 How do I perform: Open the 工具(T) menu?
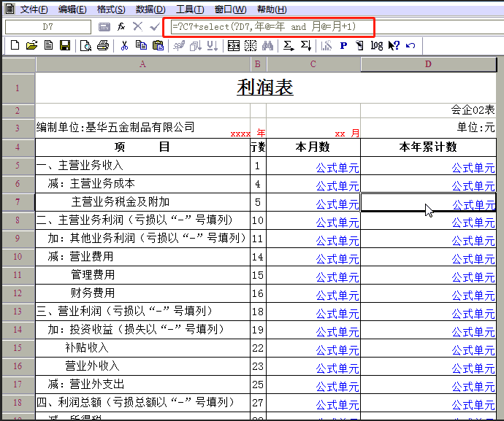coord(190,9)
